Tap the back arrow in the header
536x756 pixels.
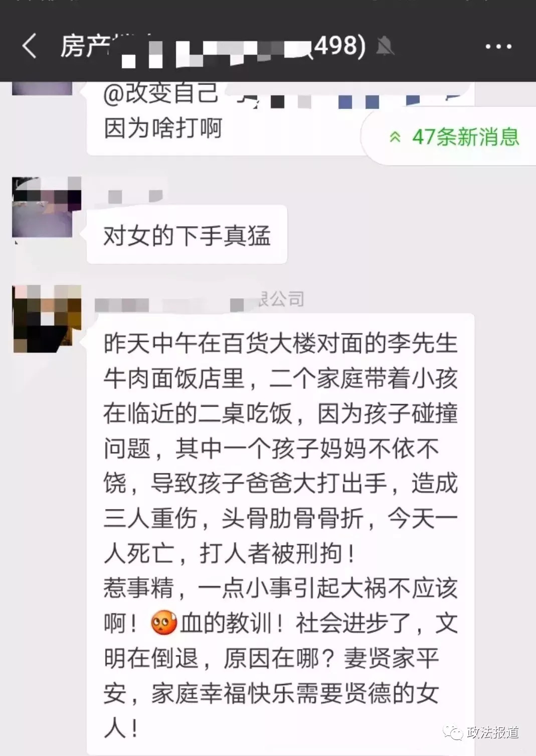pos(30,46)
